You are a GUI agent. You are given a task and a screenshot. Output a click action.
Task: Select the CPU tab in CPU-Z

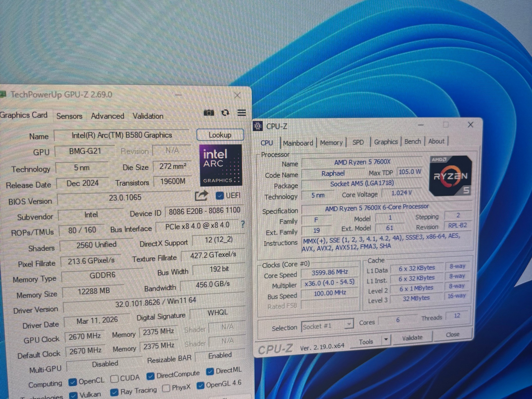tap(267, 143)
